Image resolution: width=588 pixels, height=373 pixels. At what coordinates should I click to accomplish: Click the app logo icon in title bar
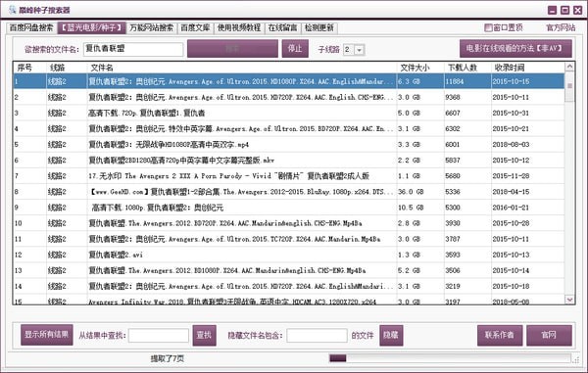pos(12,10)
